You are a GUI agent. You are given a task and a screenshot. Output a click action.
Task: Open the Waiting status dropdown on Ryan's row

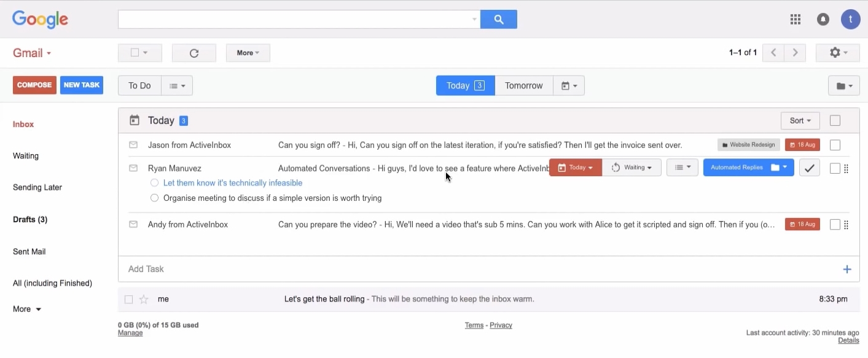(632, 167)
